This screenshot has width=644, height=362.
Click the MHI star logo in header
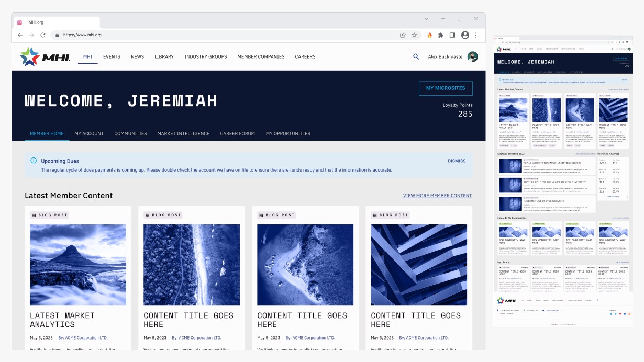point(45,57)
